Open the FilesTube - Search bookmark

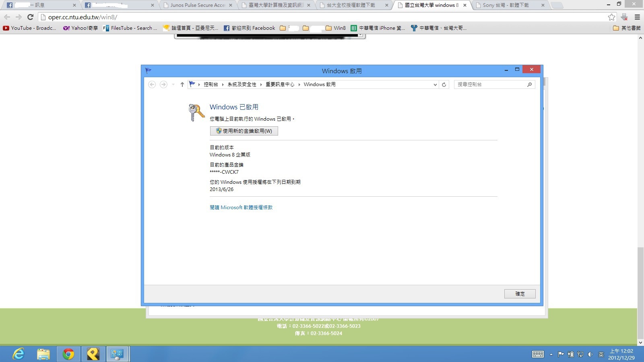pos(130,28)
